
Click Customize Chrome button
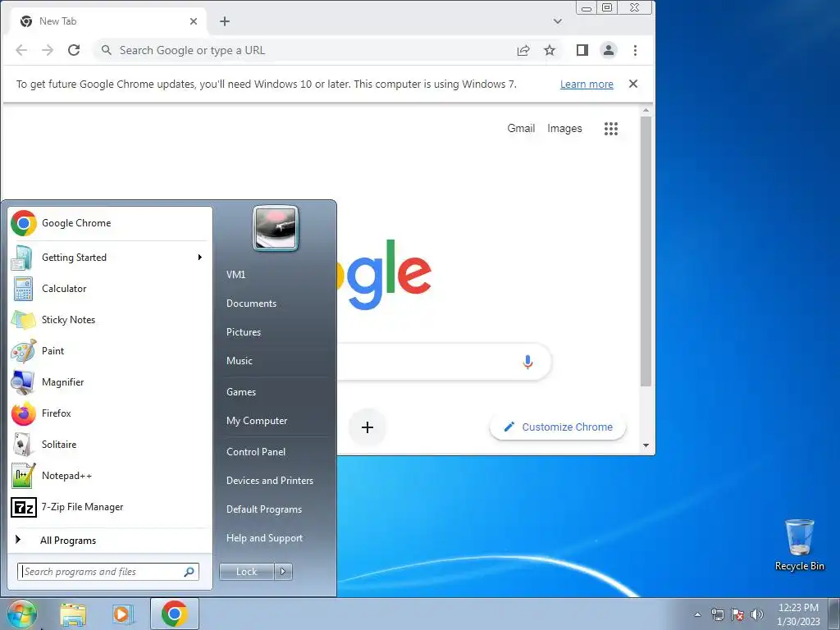[558, 427]
